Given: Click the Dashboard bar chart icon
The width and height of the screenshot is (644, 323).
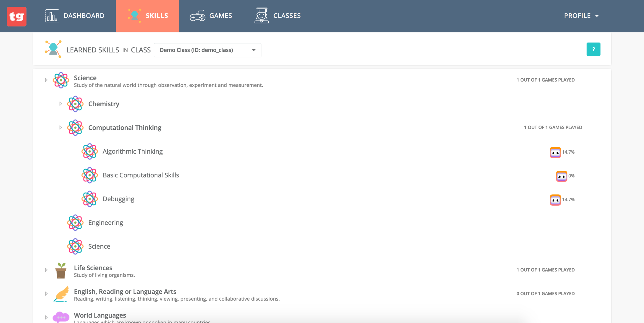Looking at the screenshot, I should [52, 16].
